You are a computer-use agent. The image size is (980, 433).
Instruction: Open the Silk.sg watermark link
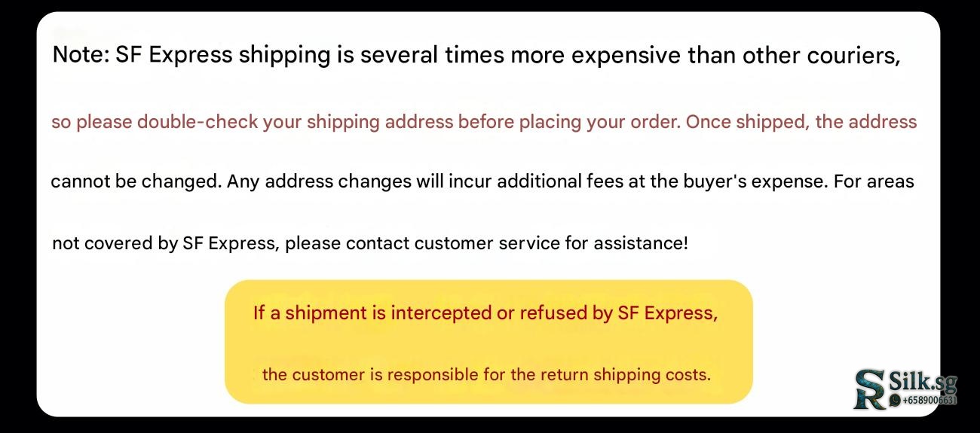(x=923, y=382)
